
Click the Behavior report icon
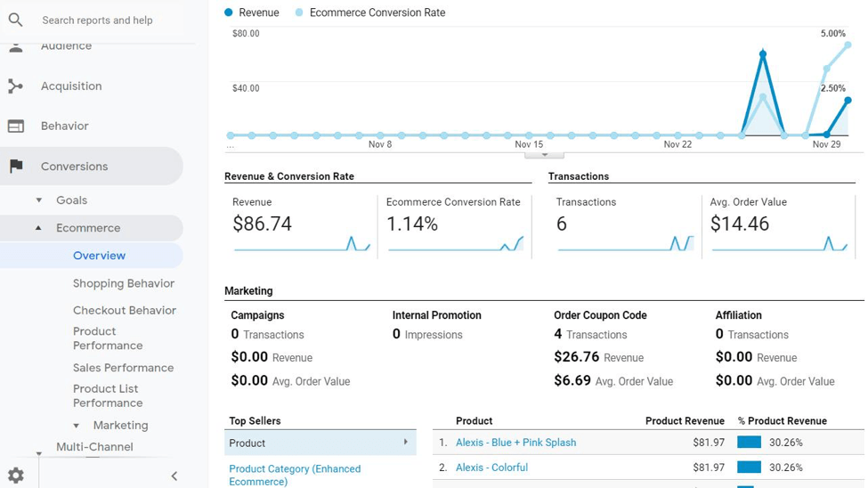(15, 126)
